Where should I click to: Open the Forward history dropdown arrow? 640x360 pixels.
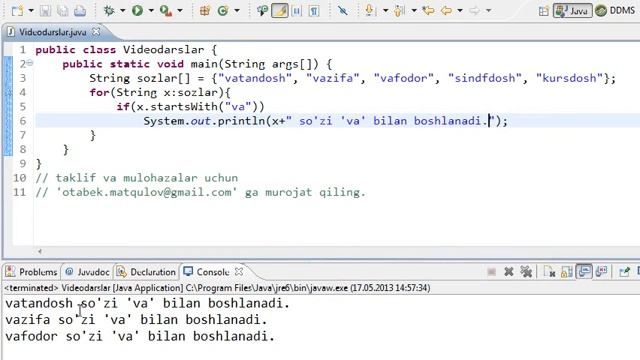[489, 11]
